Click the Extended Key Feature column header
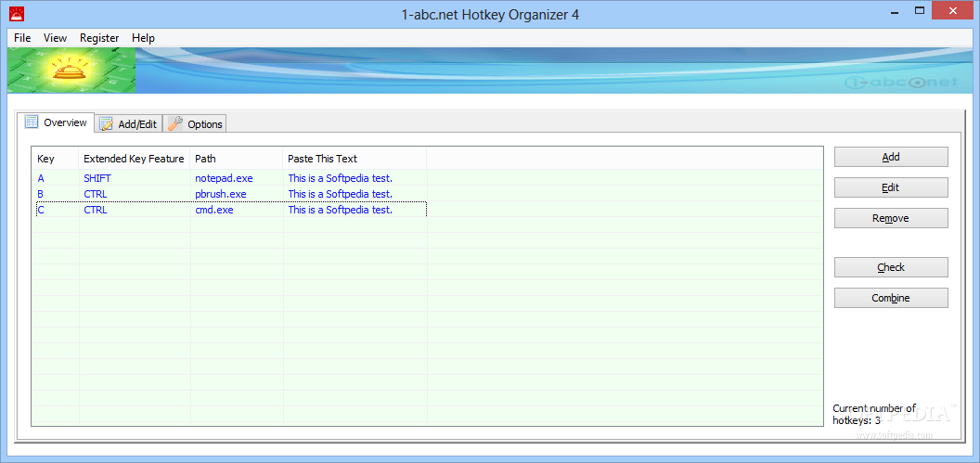Screen dimensions: 980x463 pyautogui.click(x=134, y=159)
